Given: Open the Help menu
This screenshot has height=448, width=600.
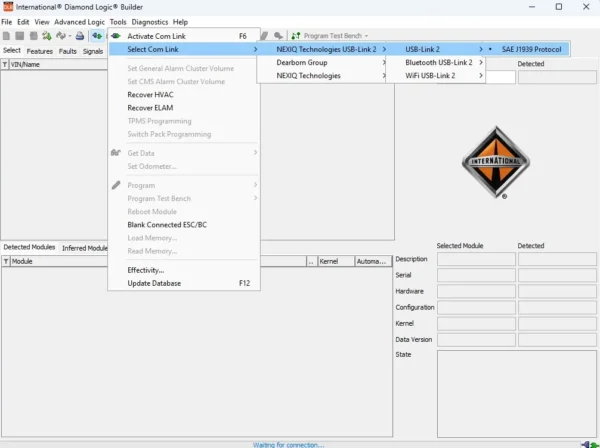Looking at the screenshot, I should tap(180, 22).
